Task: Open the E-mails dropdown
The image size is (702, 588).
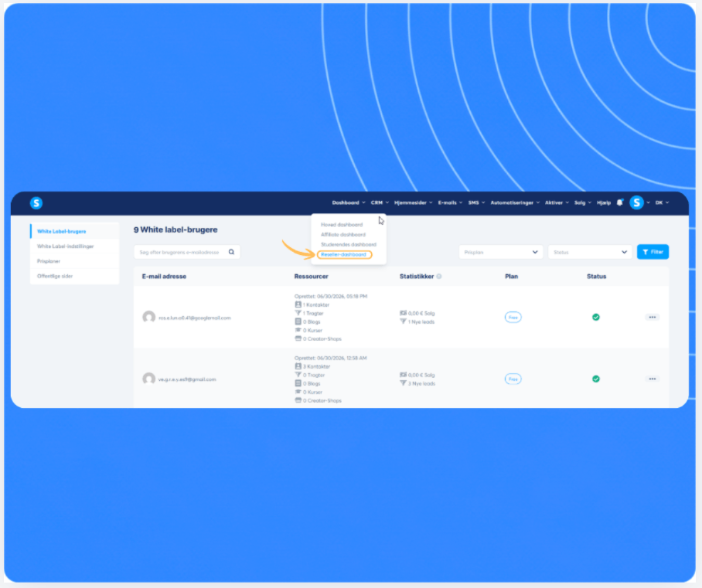Action: [x=450, y=202]
